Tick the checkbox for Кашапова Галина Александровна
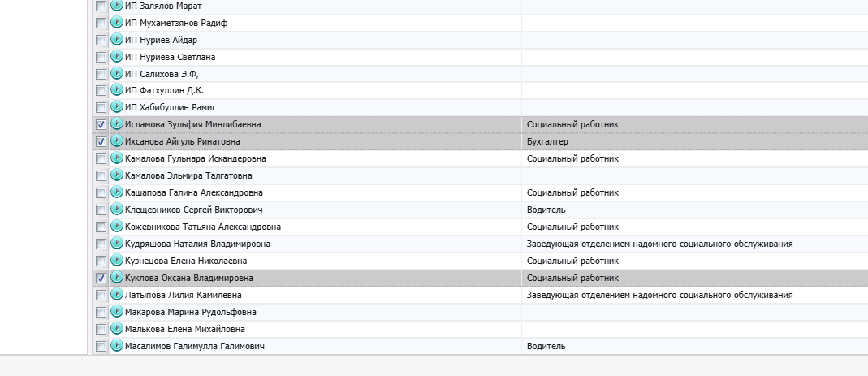868x376 pixels. pyautogui.click(x=101, y=192)
